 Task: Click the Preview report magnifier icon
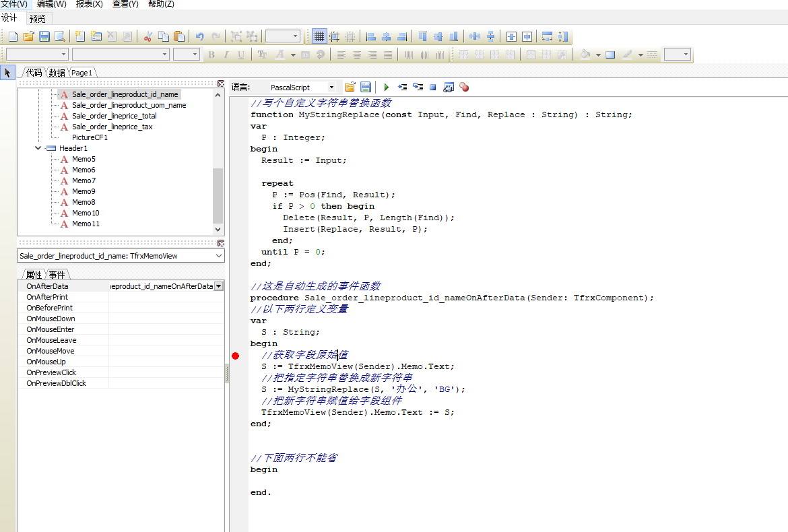coord(60,36)
